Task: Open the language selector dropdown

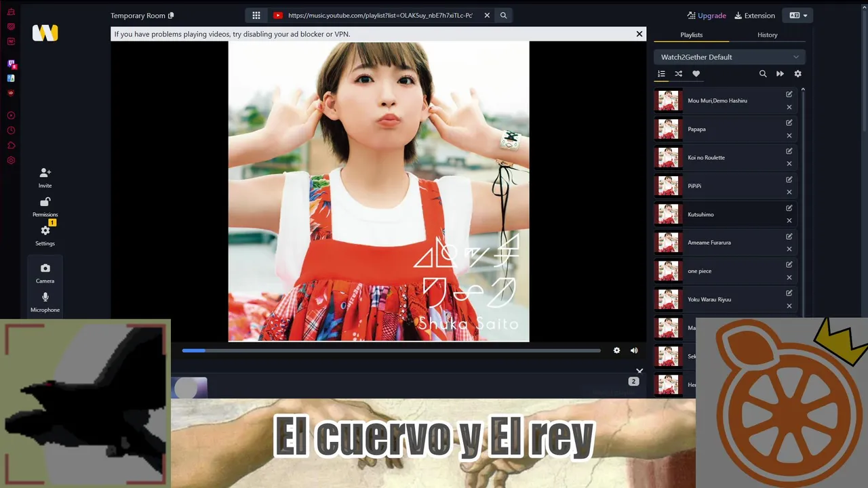Action: [x=797, y=16]
